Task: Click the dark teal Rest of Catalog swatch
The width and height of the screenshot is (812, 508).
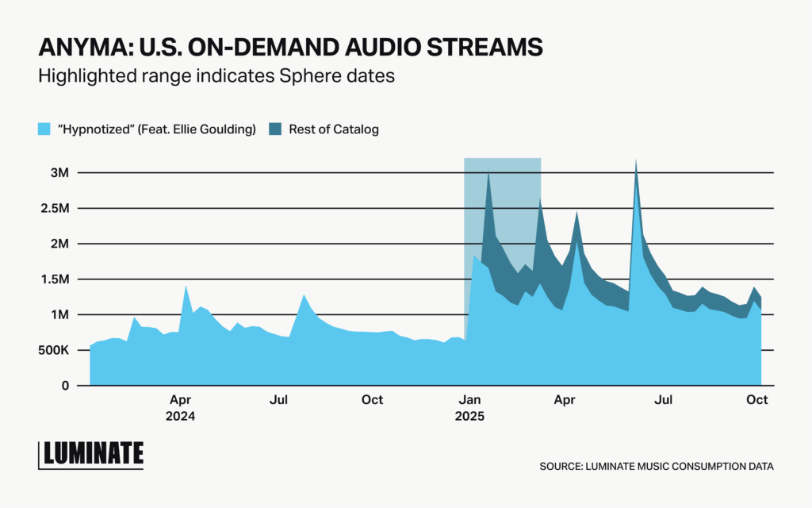Action: click(x=275, y=129)
